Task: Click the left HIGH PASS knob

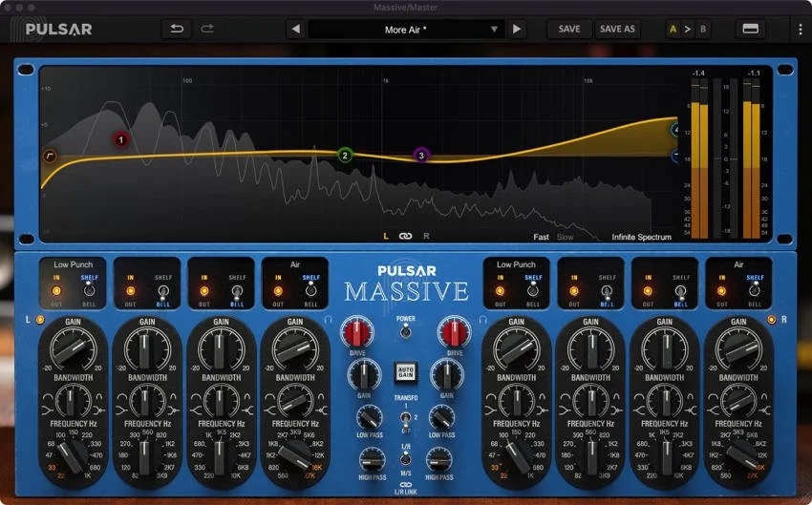Action: tap(373, 460)
